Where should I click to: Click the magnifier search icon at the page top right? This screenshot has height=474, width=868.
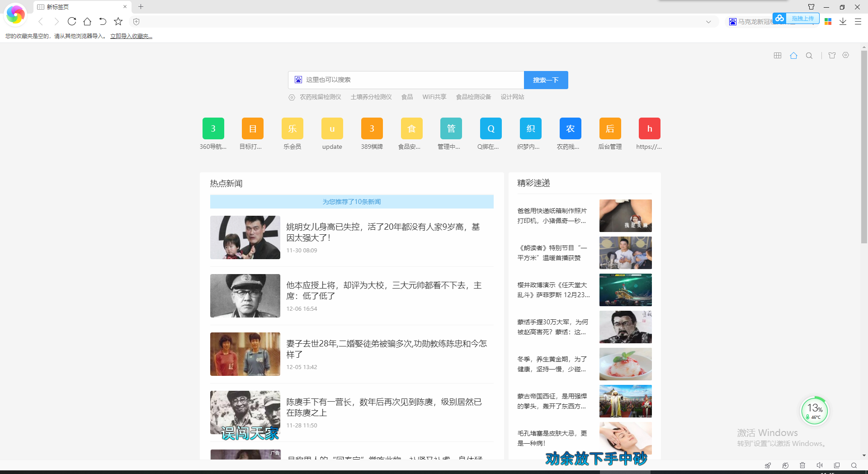pyautogui.click(x=809, y=56)
